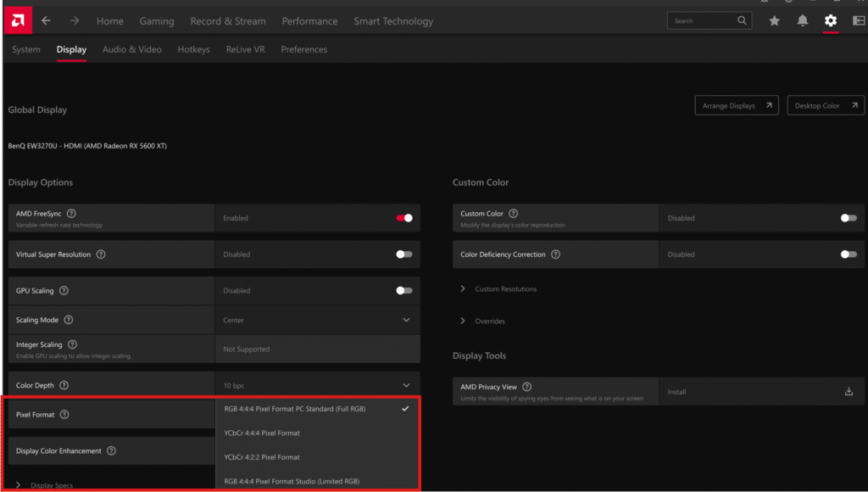Open help for Pixel Format
Screen dimensions: 868x492
(x=64, y=415)
